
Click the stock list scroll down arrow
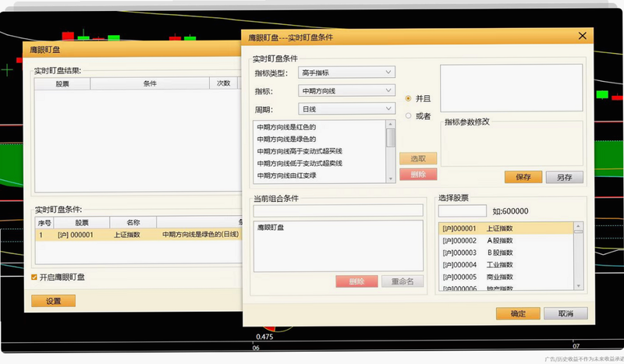click(x=578, y=286)
